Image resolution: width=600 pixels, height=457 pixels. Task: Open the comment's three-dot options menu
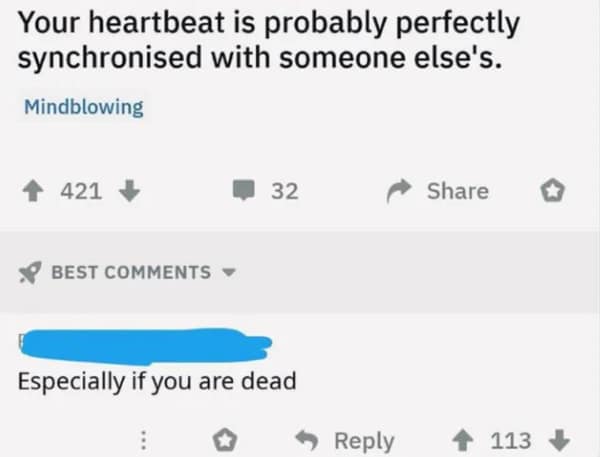coord(142,440)
